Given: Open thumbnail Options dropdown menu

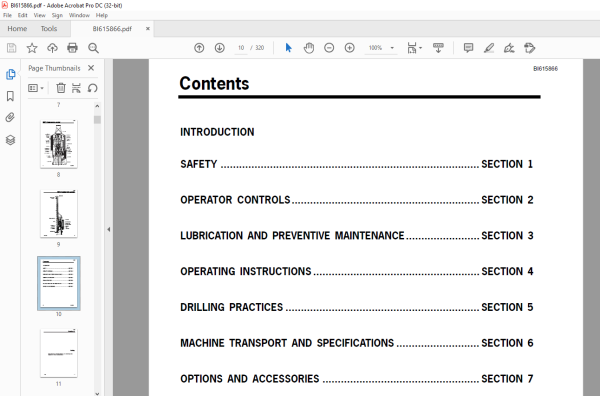Looking at the screenshot, I should pos(36,88).
